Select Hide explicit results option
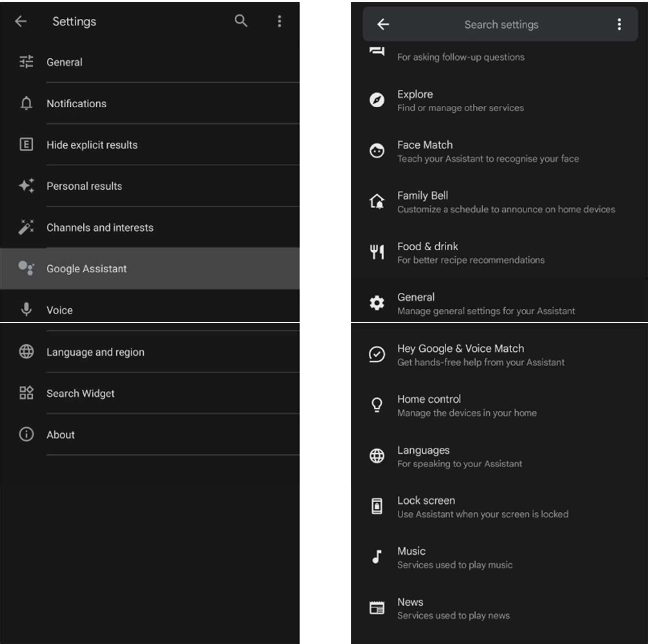The image size is (648, 644). point(92,145)
